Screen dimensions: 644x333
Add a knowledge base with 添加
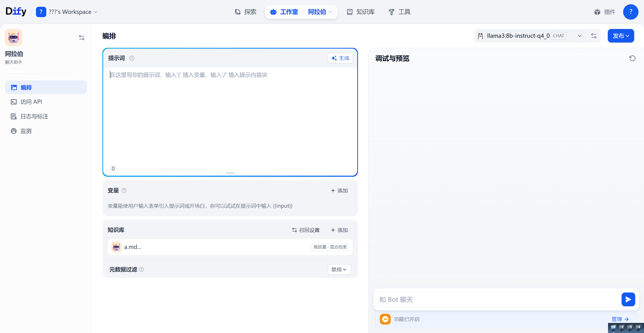pyautogui.click(x=339, y=230)
